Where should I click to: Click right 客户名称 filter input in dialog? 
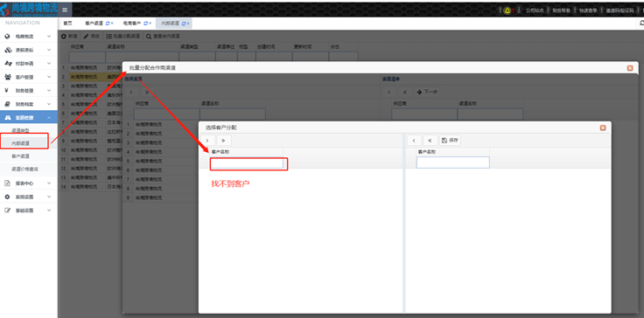coord(453,162)
